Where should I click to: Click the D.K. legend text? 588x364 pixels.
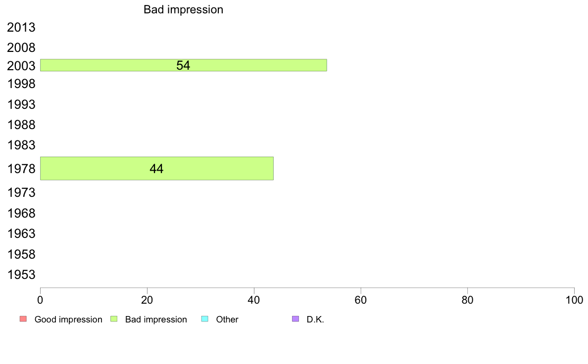pyautogui.click(x=315, y=319)
